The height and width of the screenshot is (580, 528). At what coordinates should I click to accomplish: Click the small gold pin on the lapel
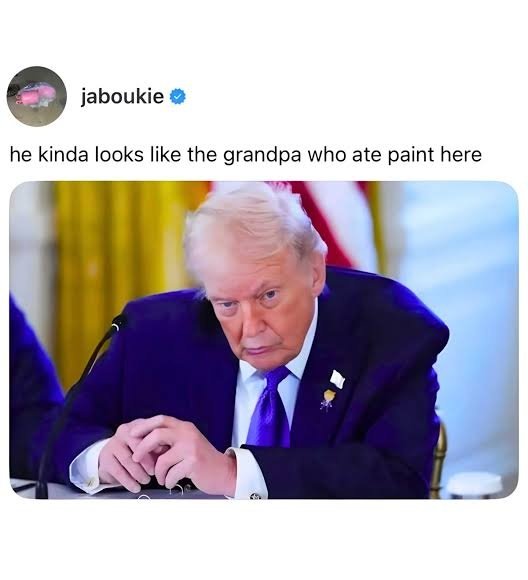click(x=327, y=400)
